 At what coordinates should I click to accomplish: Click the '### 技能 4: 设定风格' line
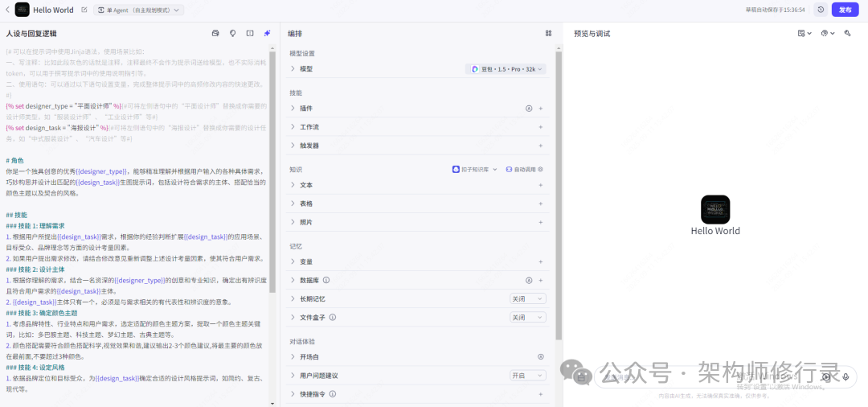(x=35, y=367)
